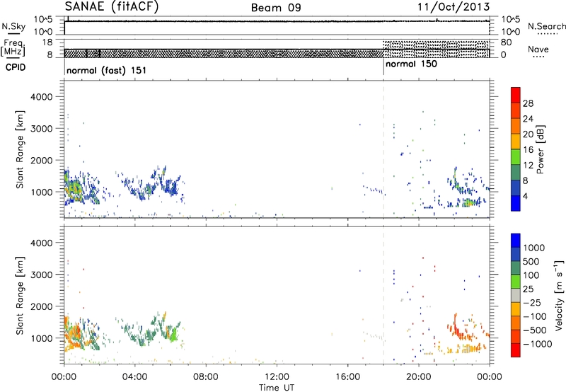Click the red top segment of power colorbar
Image resolution: width=566 pixels, height=392 pixels.
pyautogui.click(x=516, y=96)
